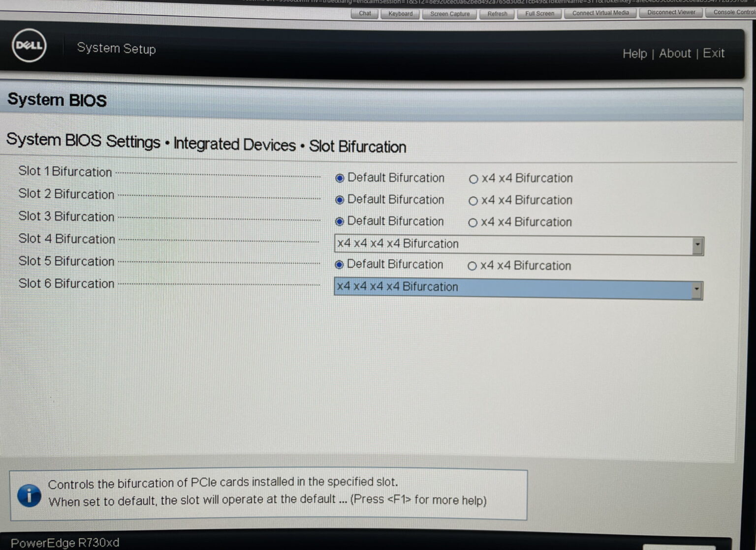Screen dimensions: 756x550
Task: Open the Keyboard viewer menu
Action: coord(400,14)
